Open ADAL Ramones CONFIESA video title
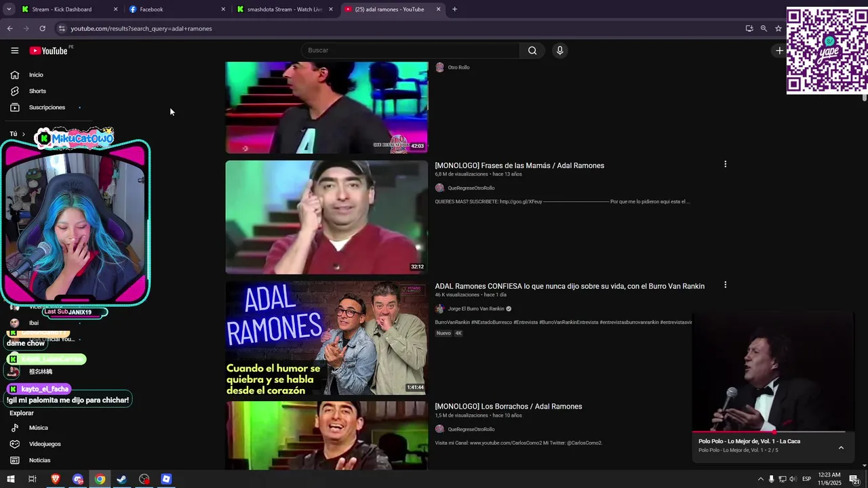The height and width of the screenshot is (488, 868). tap(570, 286)
